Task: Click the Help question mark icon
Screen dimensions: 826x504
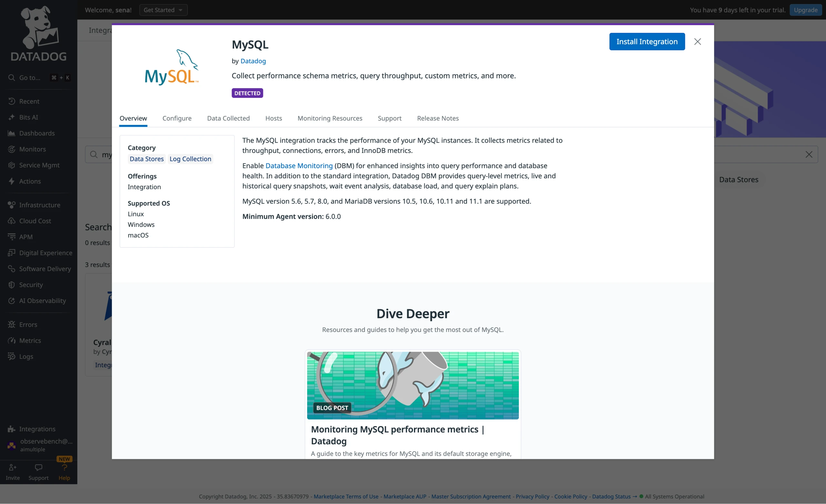Action: click(64, 468)
